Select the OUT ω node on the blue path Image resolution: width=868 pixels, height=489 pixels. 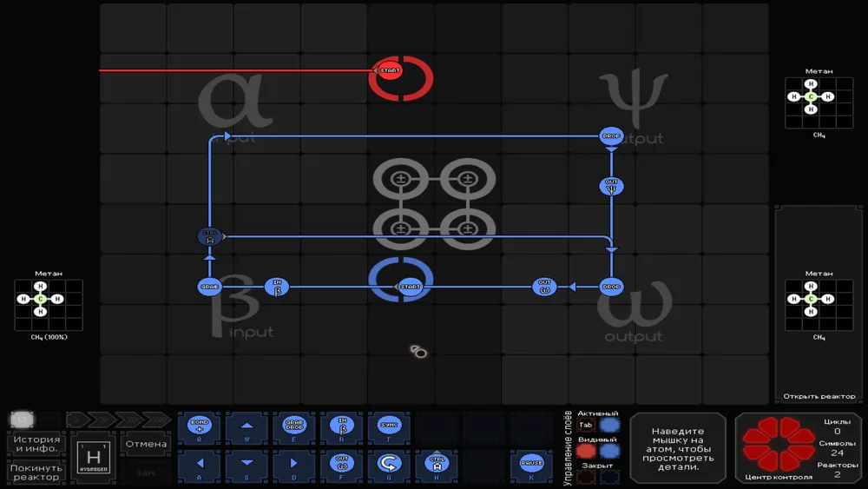click(544, 287)
